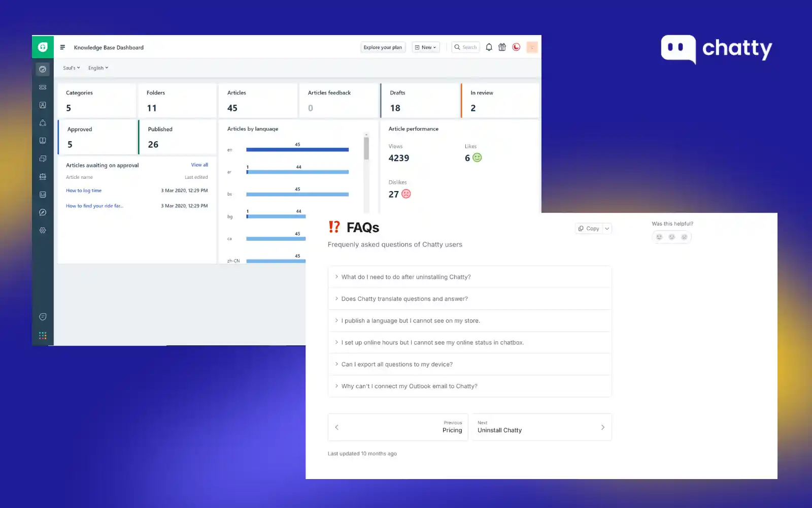Open the profile avatar in dashboard header

(532, 47)
